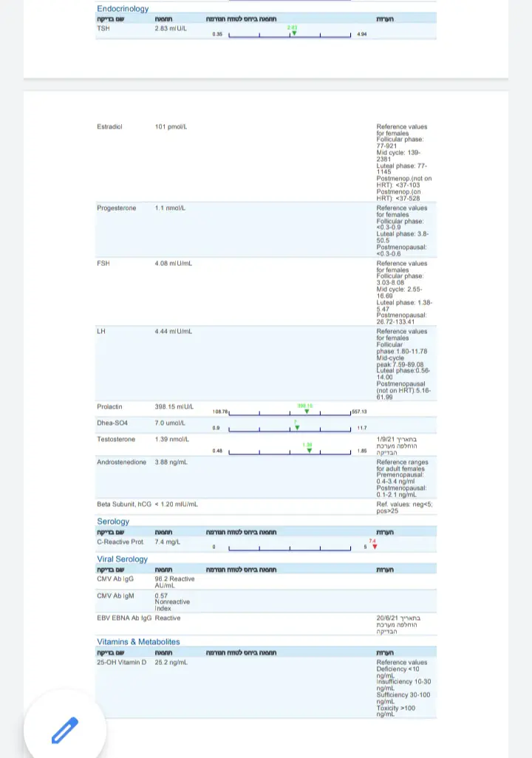
Task: Click the Progesterone 1.1 nmol/L value
Action: [170, 208]
